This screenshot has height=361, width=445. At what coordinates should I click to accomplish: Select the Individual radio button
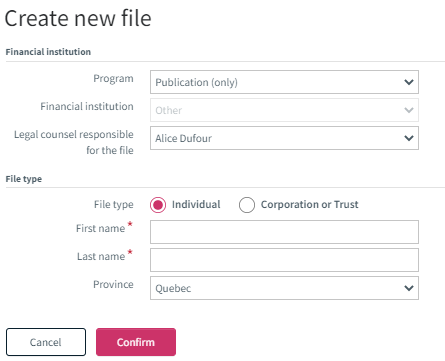[x=158, y=205]
